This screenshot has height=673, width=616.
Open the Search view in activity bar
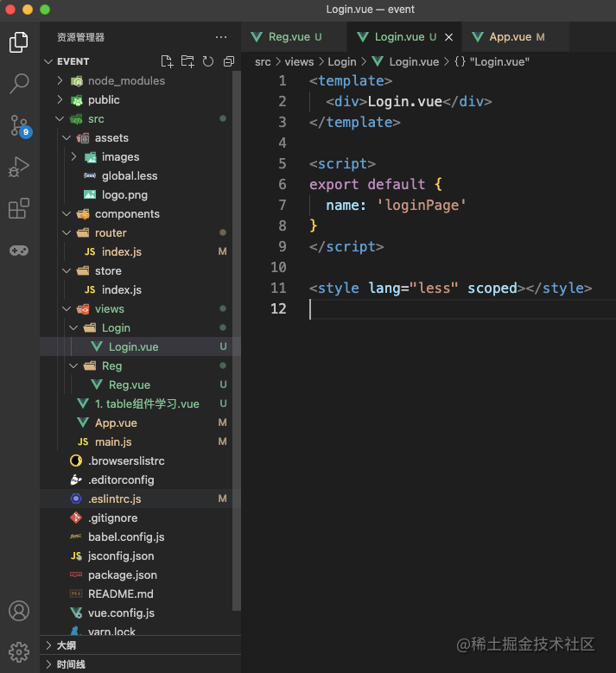tap(19, 83)
